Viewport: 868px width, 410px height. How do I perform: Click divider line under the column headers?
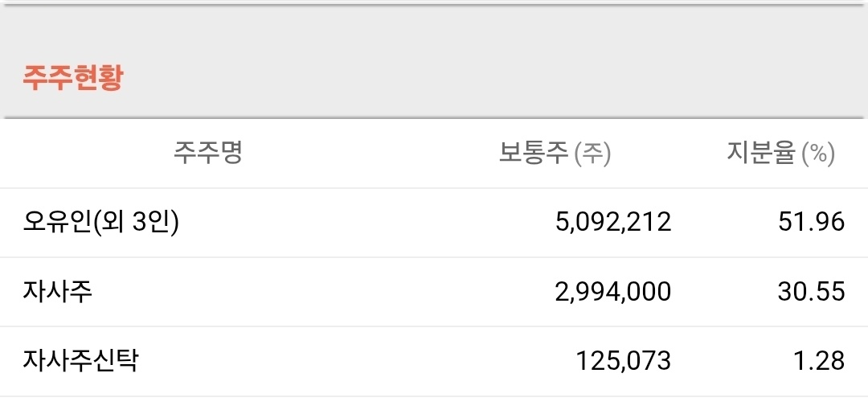(434, 188)
